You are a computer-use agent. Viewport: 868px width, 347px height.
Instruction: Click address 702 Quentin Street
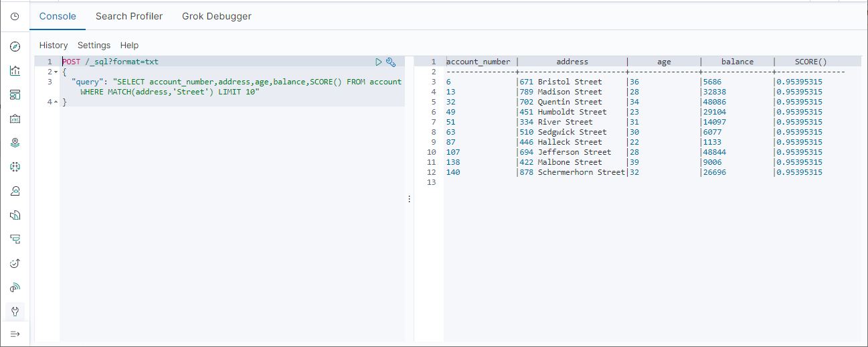pos(561,102)
